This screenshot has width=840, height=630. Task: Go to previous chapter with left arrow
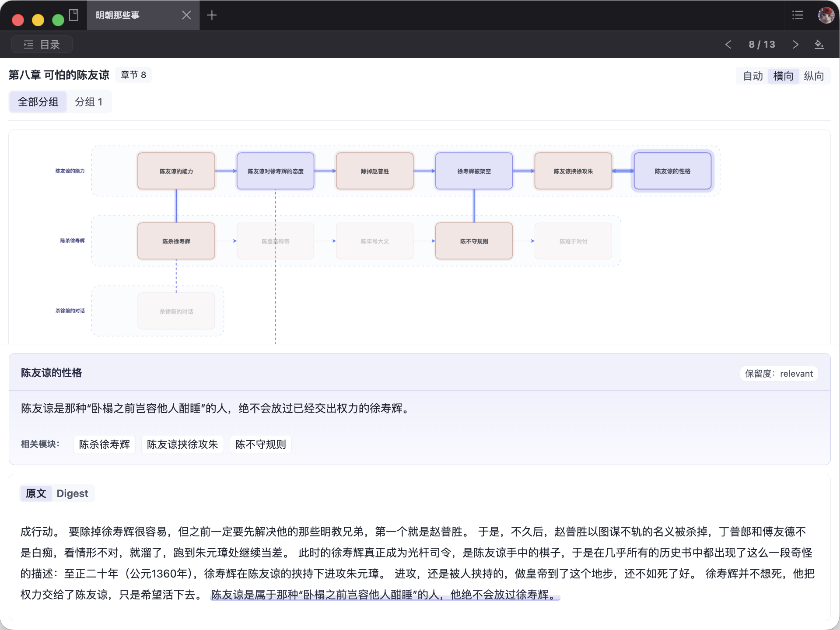[728, 44]
